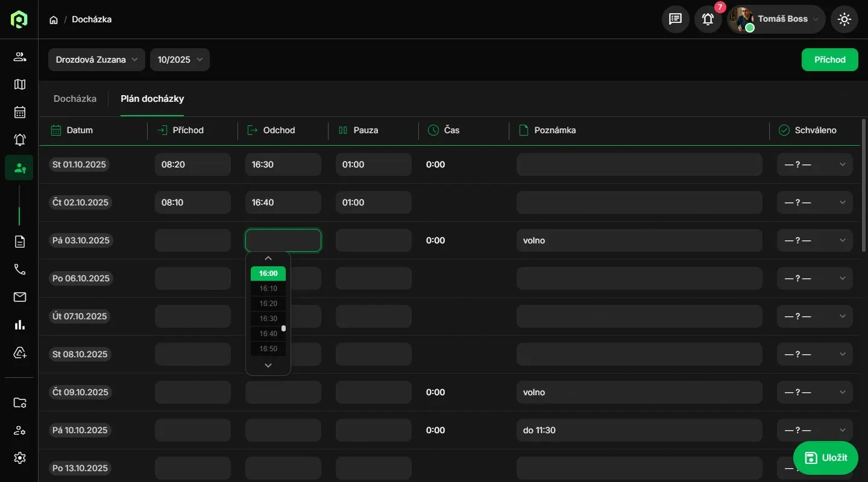Expand Schváleno dropdown for St 01.10.2025
Viewport: 868px width, 482px height.
tap(814, 164)
